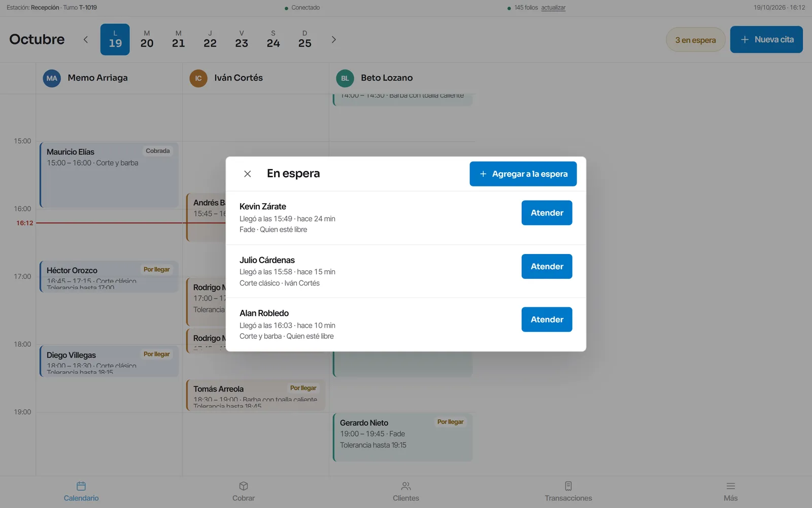
Task: Attend Alan Robledo from waitlist
Action: [x=547, y=320]
